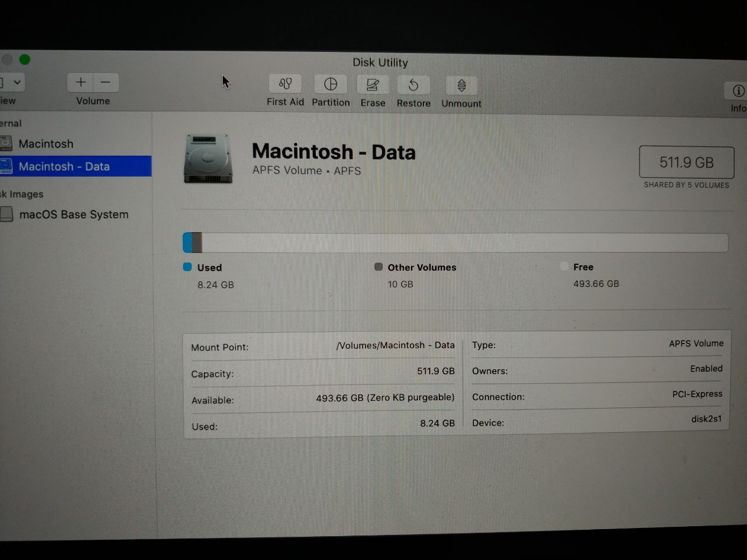The image size is (747, 560).
Task: Open the Info panel icon
Action: (738, 91)
